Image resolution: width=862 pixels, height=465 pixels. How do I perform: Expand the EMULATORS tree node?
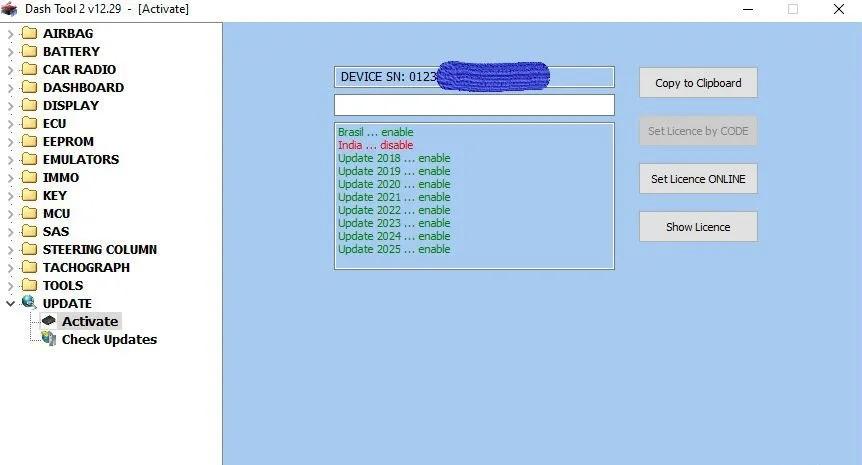click(10, 160)
